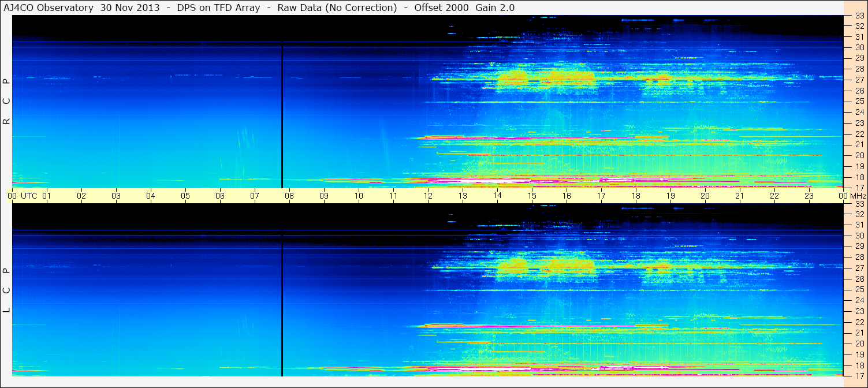Click RCP panel 27 MHz scale label
Screen dimensions: 868x388
[x=859, y=80]
